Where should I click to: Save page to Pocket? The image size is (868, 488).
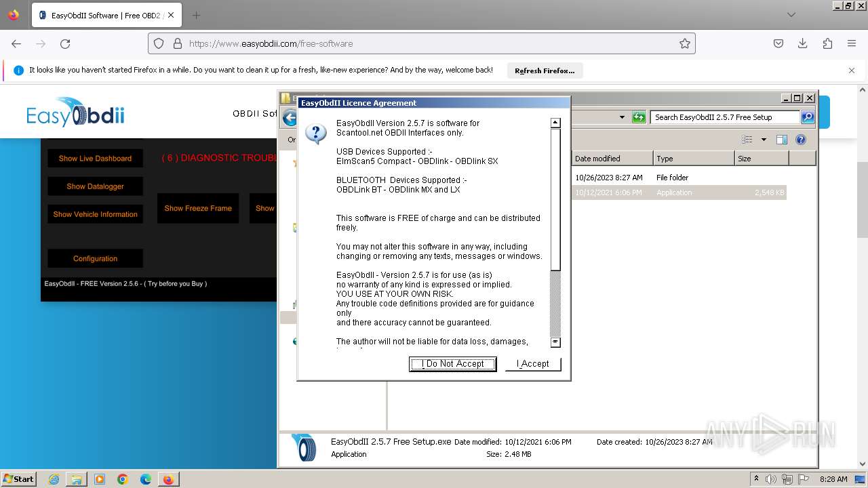tap(778, 43)
